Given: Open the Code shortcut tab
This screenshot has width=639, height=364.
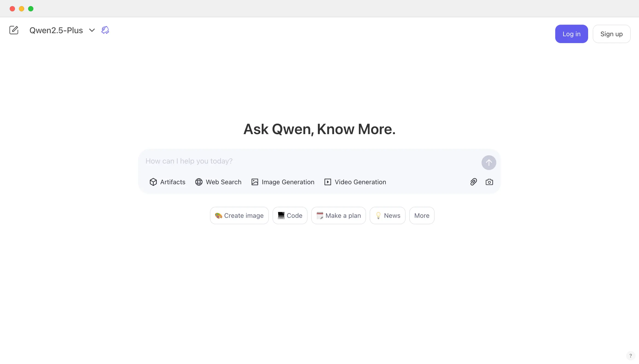Looking at the screenshot, I should [x=290, y=215].
